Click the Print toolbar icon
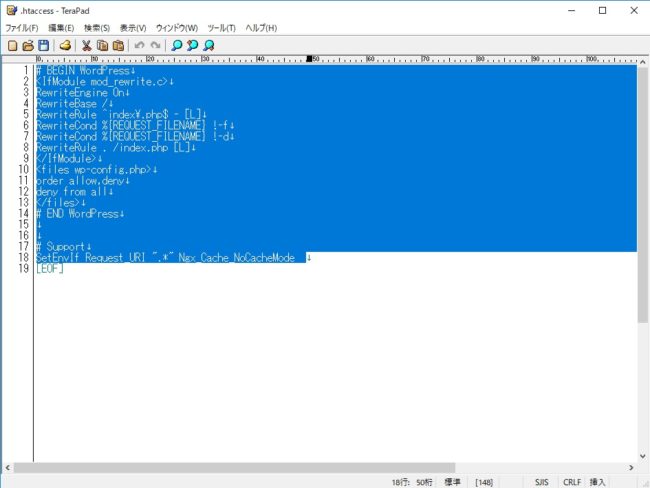The height and width of the screenshot is (488, 650). click(x=65, y=45)
